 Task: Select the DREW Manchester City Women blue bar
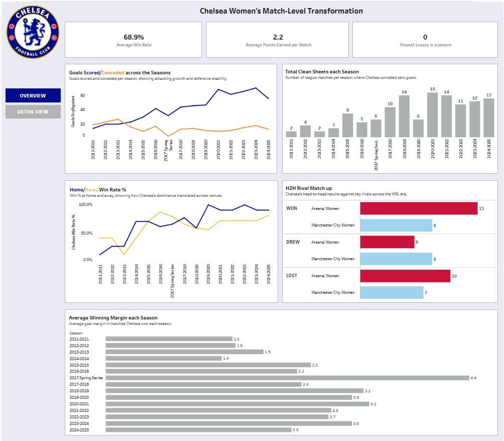pyautogui.click(x=396, y=259)
